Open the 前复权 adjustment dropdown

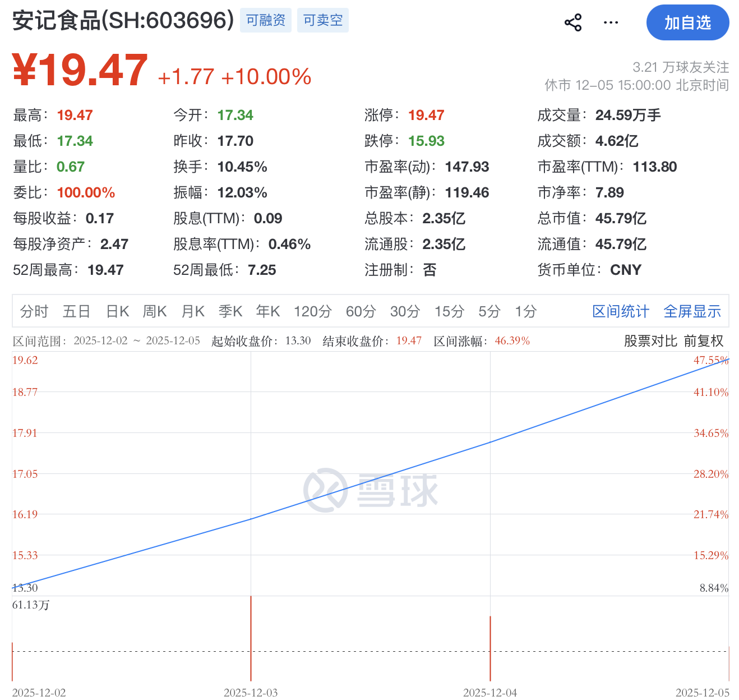704,341
